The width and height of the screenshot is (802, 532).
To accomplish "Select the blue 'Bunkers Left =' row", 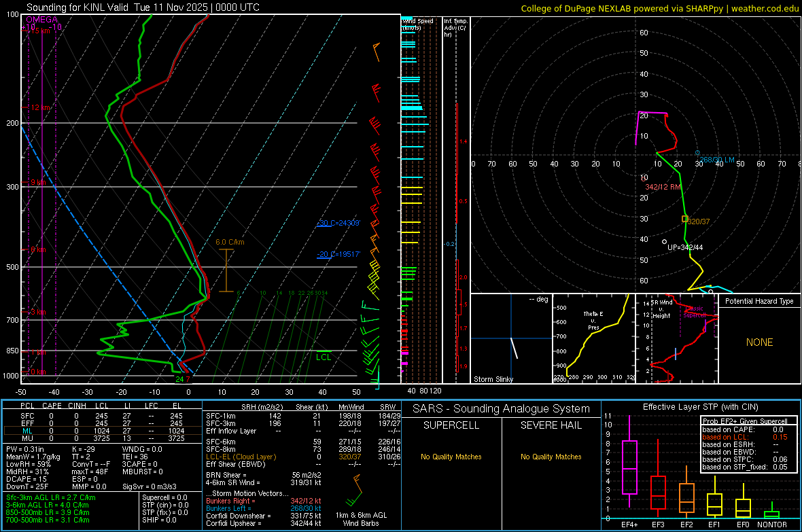I will 264,508.
